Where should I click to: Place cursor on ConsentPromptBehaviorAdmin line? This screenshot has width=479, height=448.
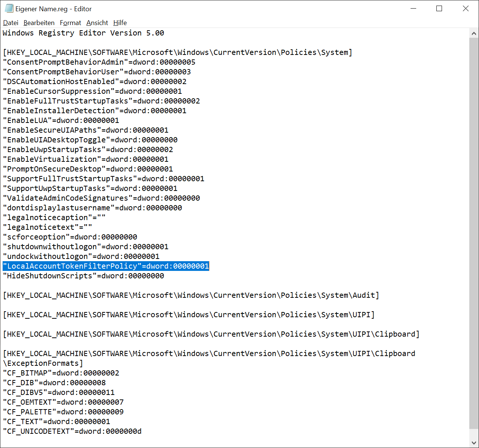click(x=99, y=62)
